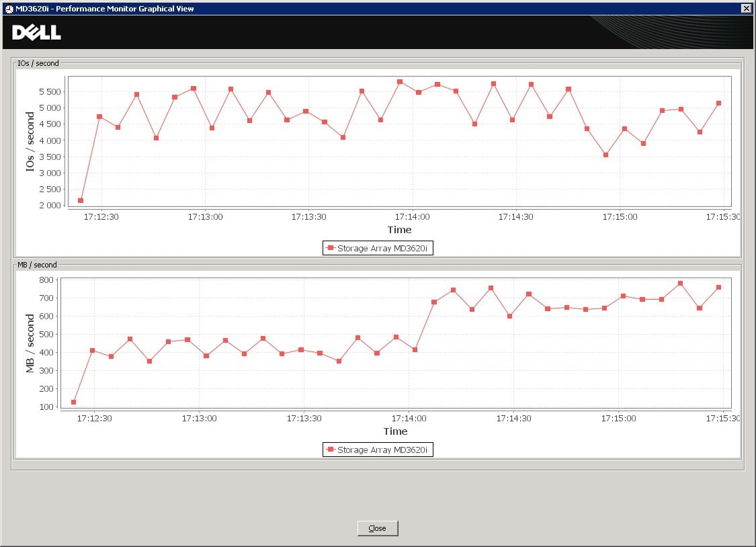
Task: Click the Dell logo in the banner
Action: (36, 32)
